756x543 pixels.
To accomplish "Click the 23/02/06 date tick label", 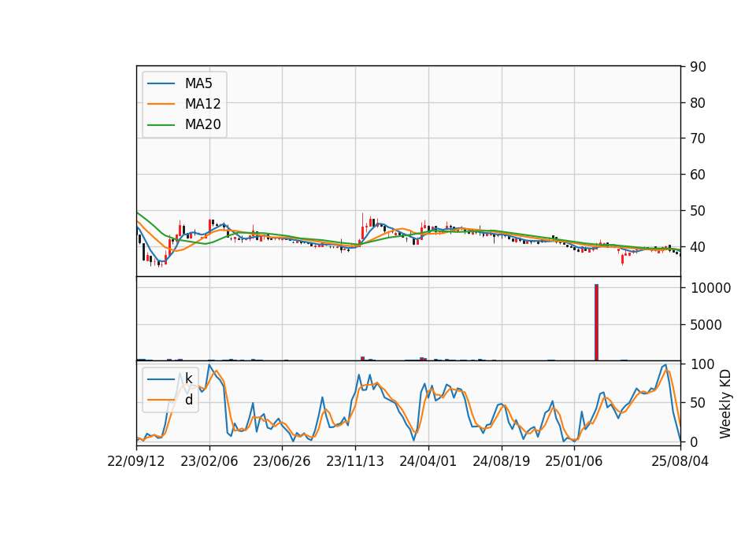I will [209, 461].
